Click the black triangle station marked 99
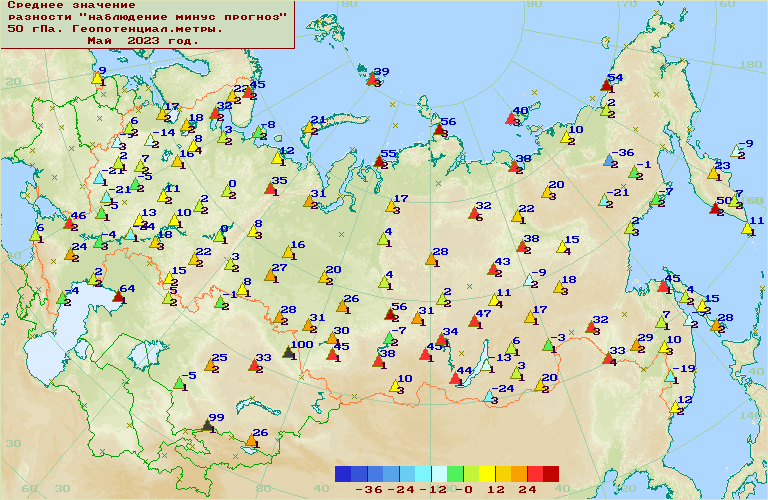The image size is (768, 500). click(209, 425)
